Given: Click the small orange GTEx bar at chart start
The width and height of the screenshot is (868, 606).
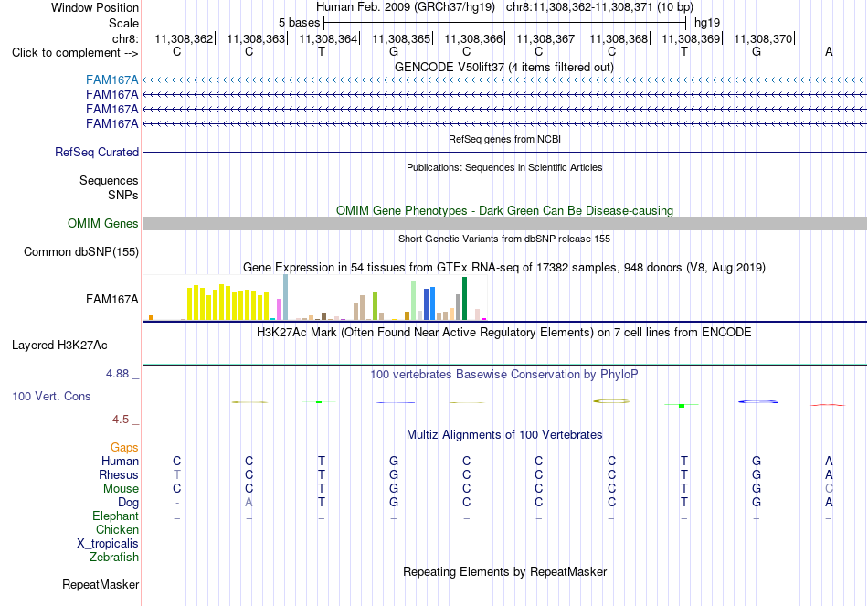Looking at the screenshot, I should click(151, 318).
